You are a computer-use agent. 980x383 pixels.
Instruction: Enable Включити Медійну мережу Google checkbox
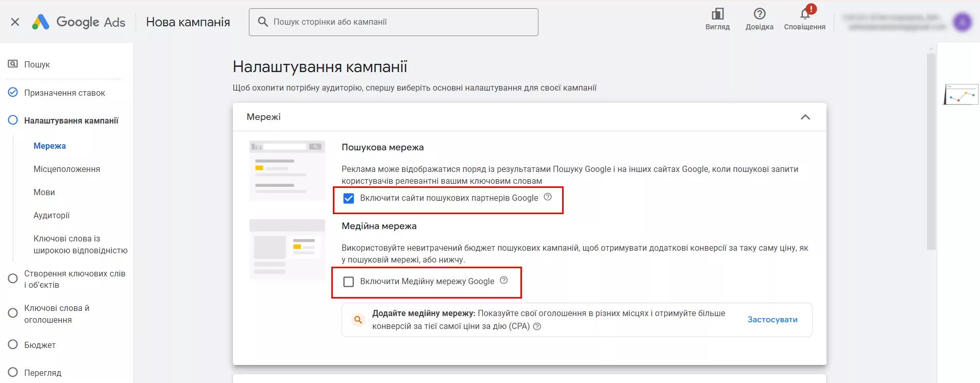349,282
